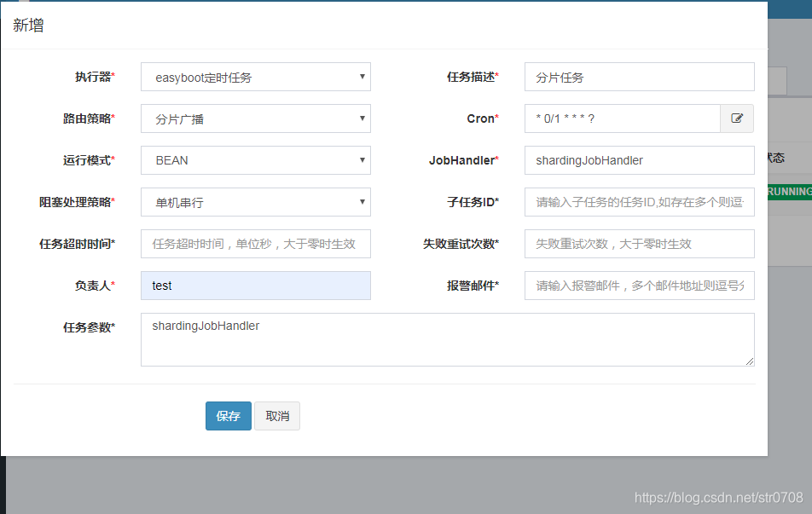Open the 执行器 dropdown showing easyboot定时任务
The height and width of the screenshot is (514, 812).
tap(256, 77)
